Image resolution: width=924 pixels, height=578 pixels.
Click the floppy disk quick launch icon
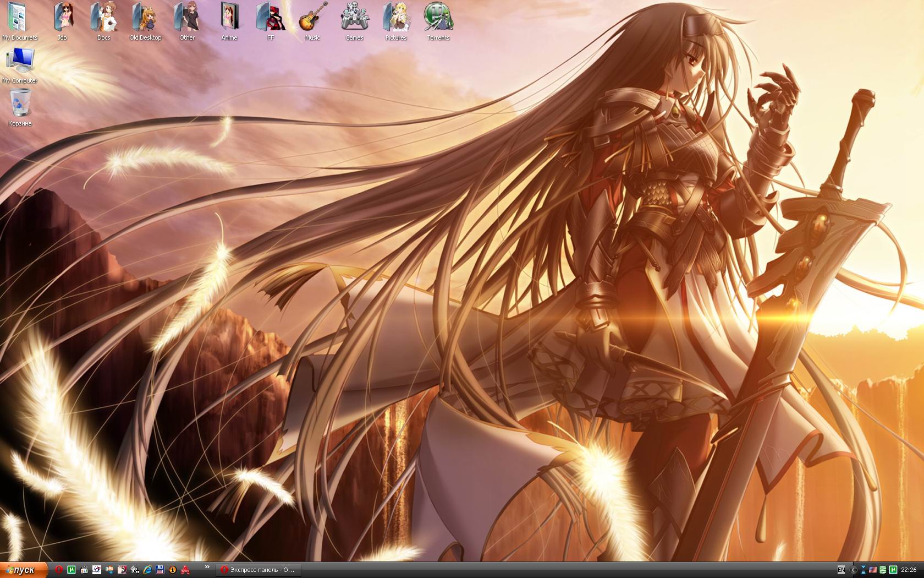click(x=160, y=570)
